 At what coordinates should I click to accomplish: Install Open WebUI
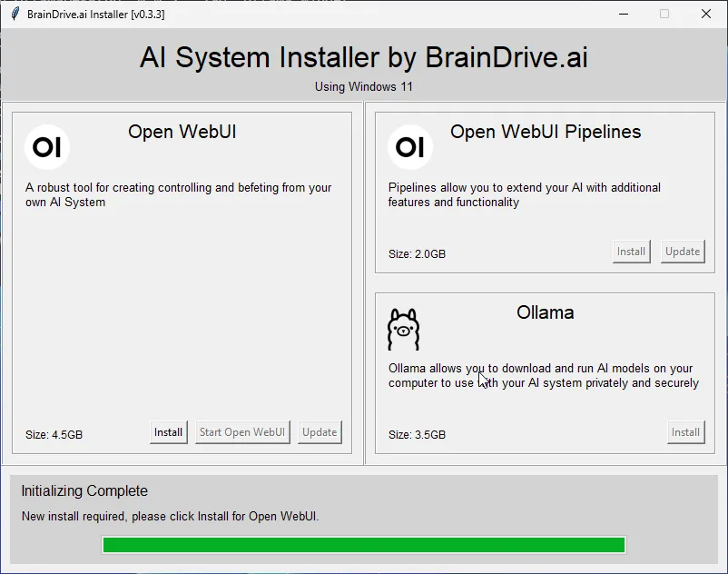coord(168,432)
